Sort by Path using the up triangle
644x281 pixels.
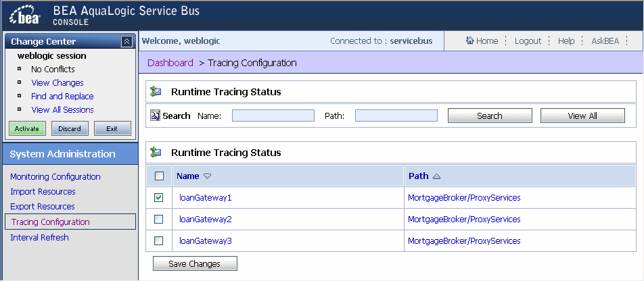[436, 176]
